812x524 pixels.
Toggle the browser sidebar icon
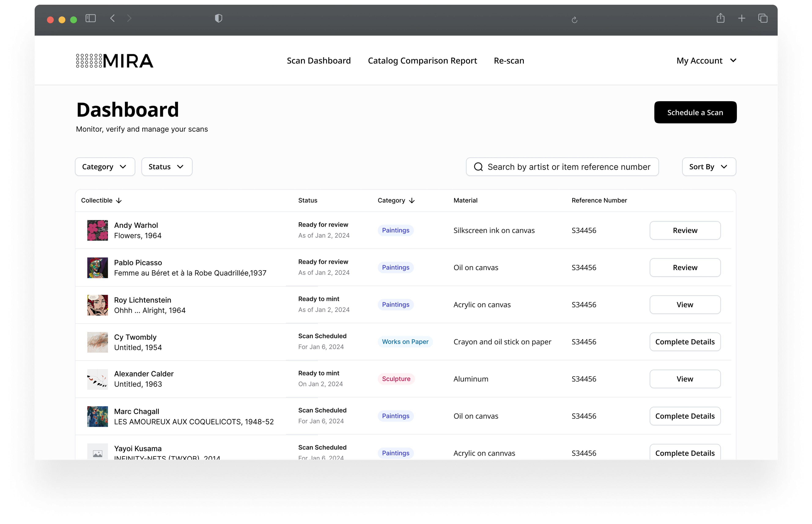[91, 18]
